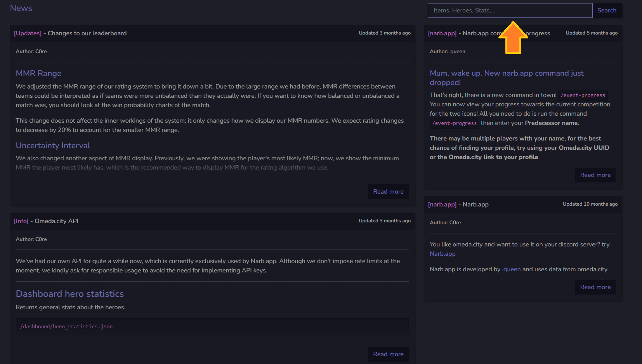Open Read more for Omeda.city API post
Image resolution: width=642 pixels, height=364 pixels.
tap(388, 354)
